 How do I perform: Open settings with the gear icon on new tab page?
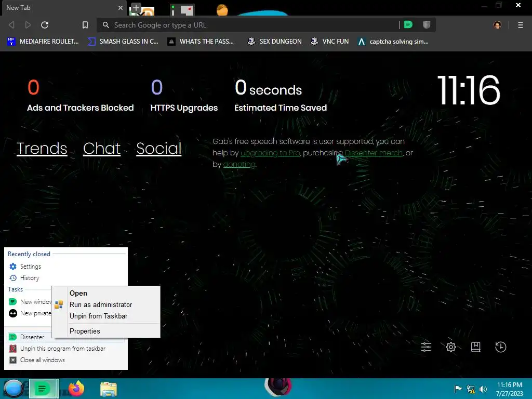[x=451, y=347]
